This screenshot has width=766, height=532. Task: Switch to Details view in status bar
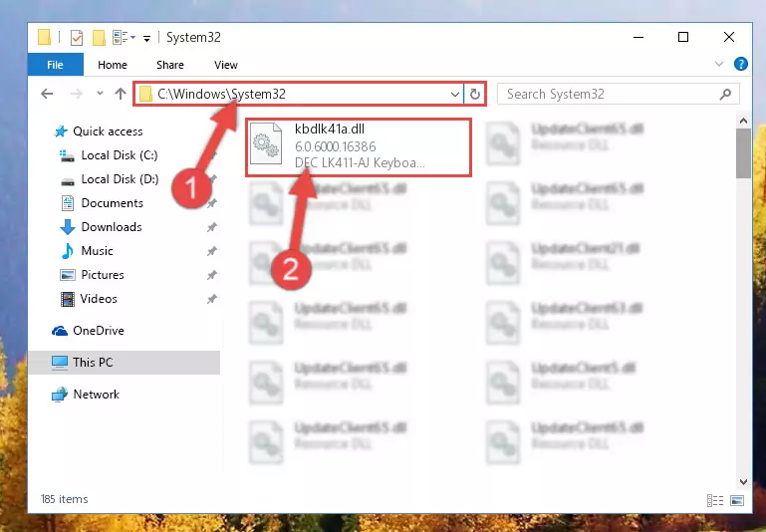715,500
